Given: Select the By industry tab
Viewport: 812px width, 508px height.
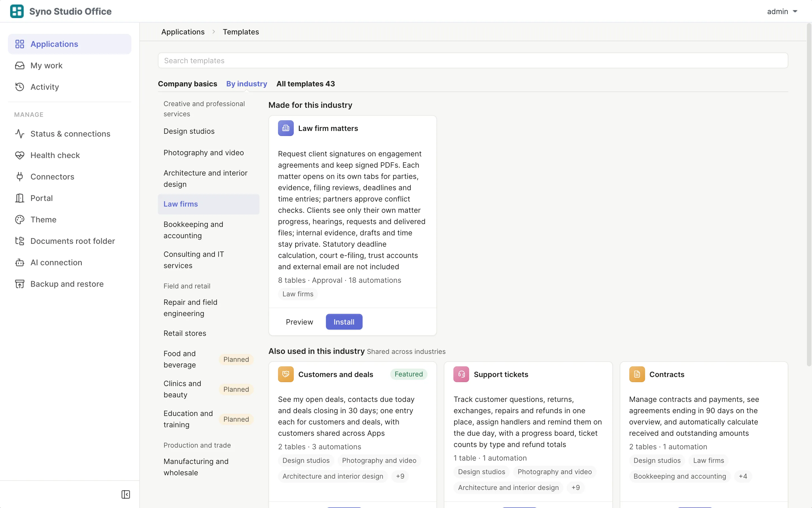Looking at the screenshot, I should pos(247,84).
